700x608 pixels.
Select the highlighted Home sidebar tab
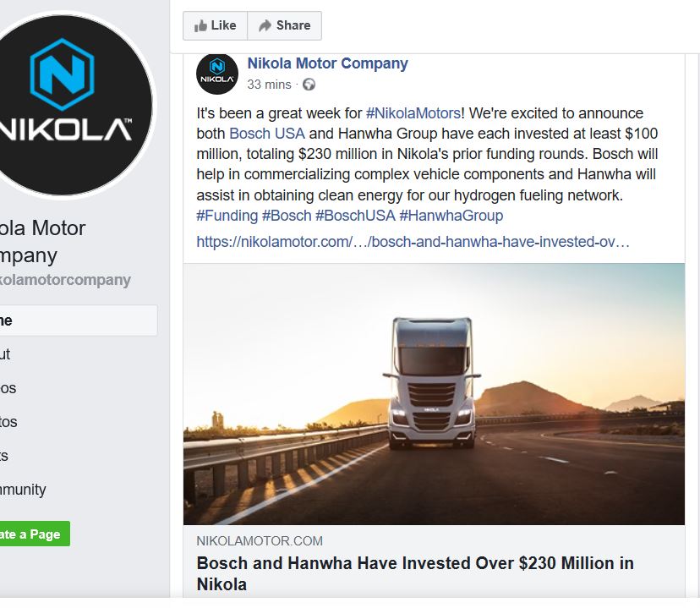point(76,320)
